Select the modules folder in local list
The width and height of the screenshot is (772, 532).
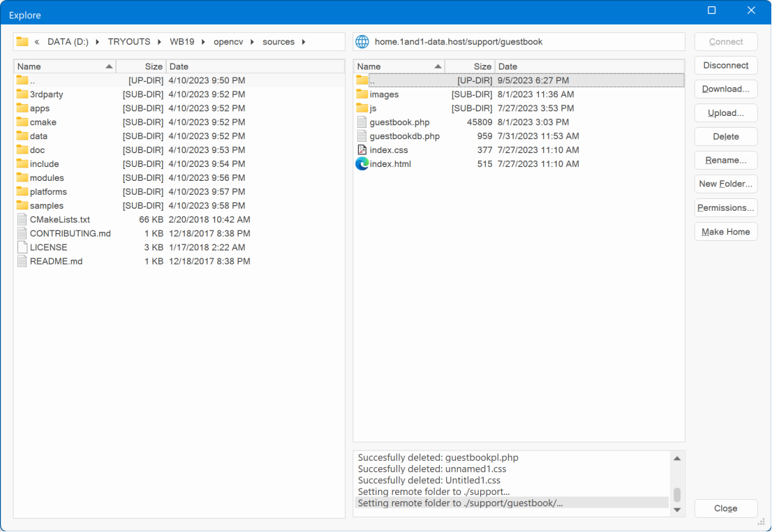pyautogui.click(x=47, y=178)
